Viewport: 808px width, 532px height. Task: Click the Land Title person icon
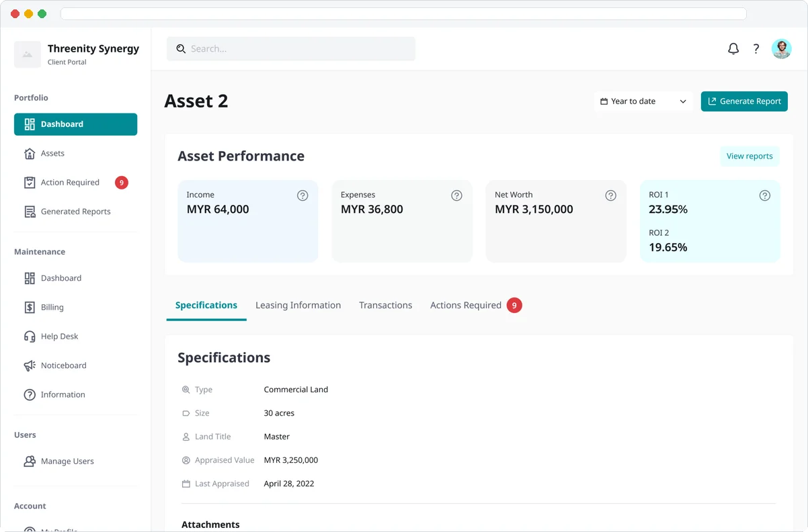click(186, 437)
